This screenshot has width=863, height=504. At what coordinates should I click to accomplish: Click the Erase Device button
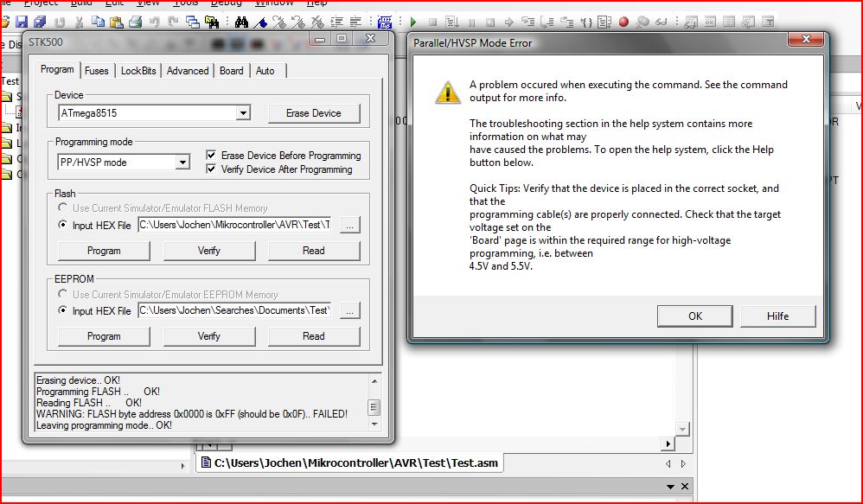[x=314, y=112]
